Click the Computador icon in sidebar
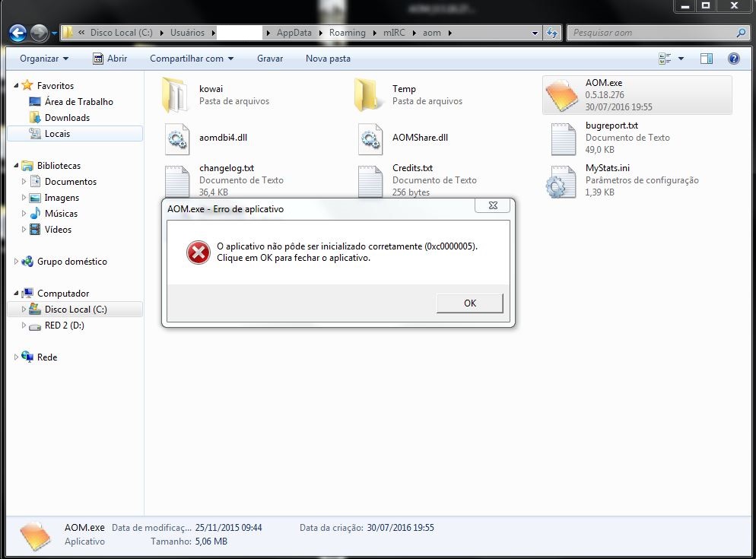This screenshot has height=559, width=756. 27,294
